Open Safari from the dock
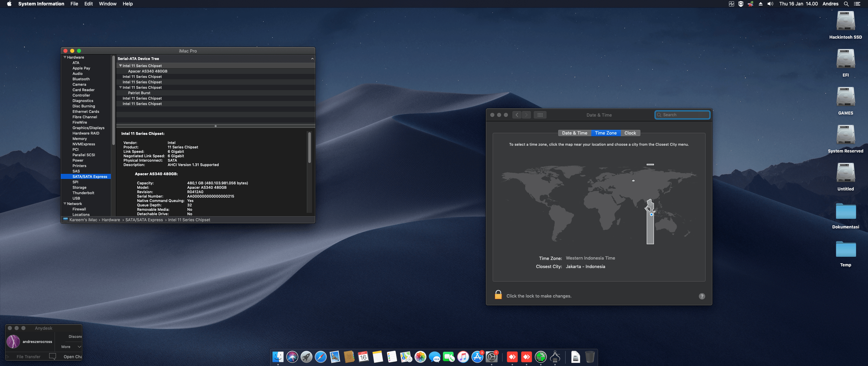 coord(320,357)
